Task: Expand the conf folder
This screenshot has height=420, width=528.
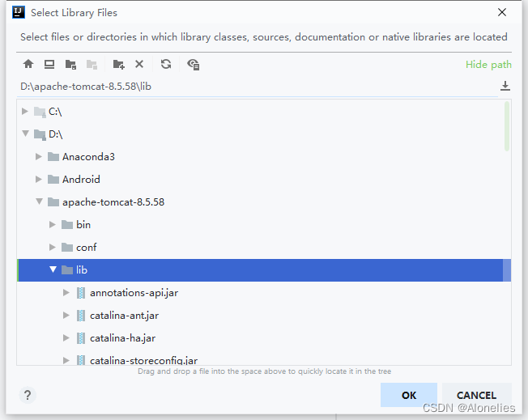Action: (52, 248)
